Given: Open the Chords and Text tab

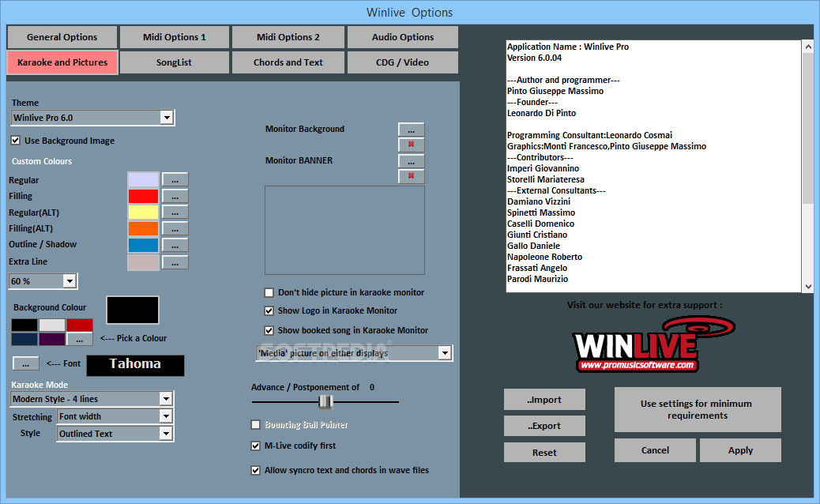Looking at the screenshot, I should [x=288, y=62].
